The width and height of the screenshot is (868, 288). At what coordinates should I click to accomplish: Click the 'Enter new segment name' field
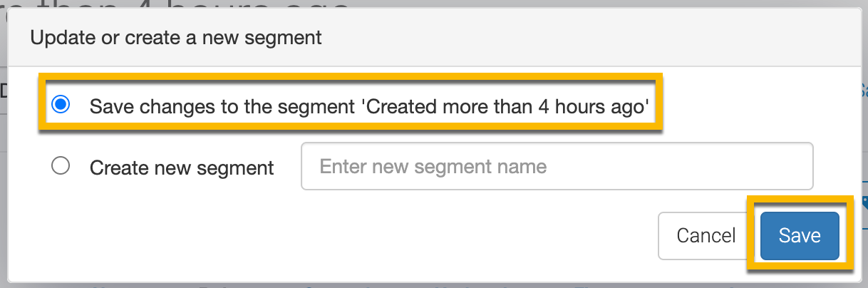click(557, 167)
